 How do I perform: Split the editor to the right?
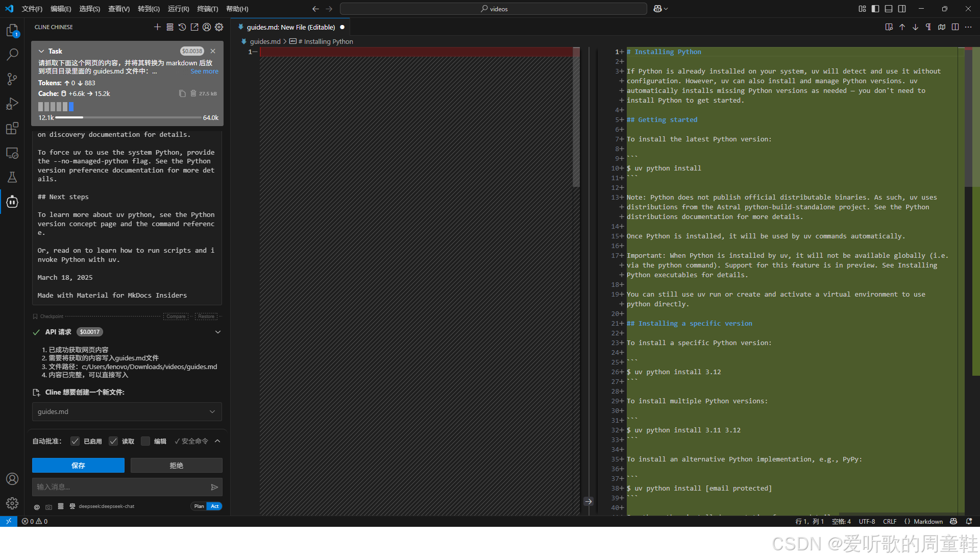[955, 27]
